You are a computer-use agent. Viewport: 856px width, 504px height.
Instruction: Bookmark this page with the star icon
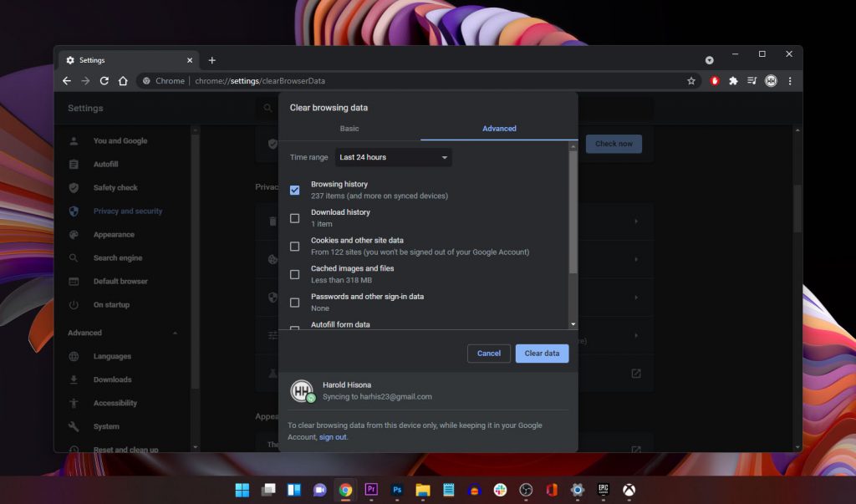click(x=691, y=81)
